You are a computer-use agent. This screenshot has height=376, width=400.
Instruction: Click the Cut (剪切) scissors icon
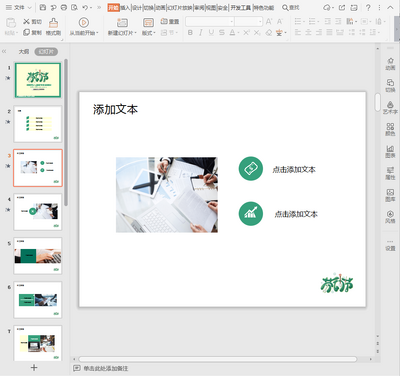(27, 22)
